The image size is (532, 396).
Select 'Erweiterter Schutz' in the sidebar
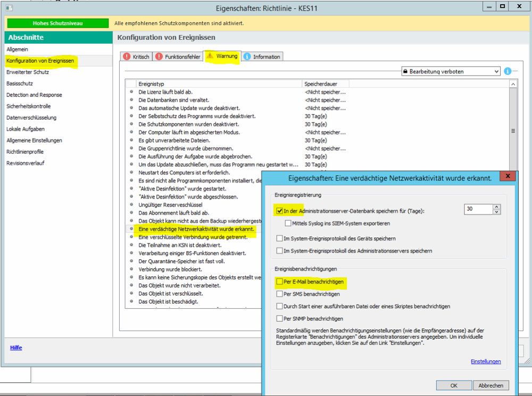pos(28,72)
